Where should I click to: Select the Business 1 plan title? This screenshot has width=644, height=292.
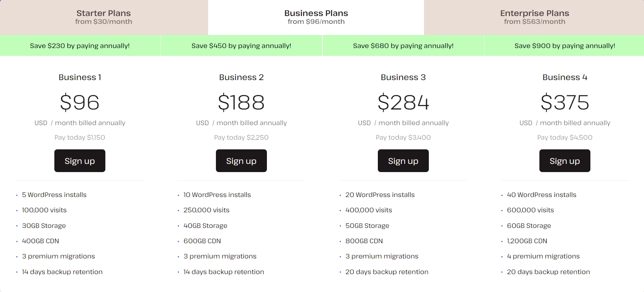pos(79,77)
